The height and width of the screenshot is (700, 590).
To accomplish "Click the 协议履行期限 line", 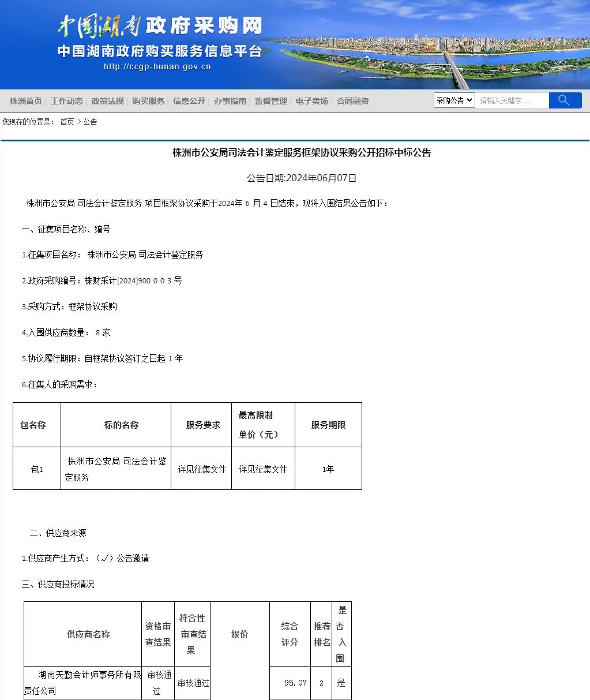I will (x=102, y=358).
